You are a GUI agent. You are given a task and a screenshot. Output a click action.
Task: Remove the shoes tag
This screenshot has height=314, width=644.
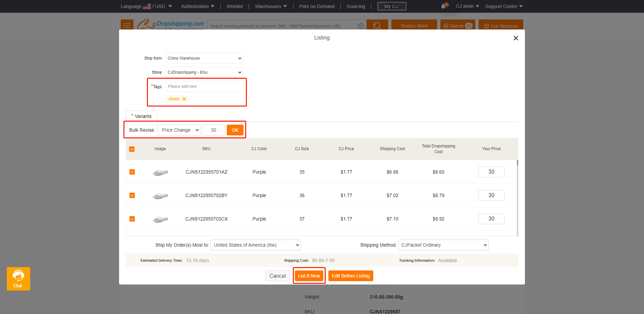click(x=184, y=99)
